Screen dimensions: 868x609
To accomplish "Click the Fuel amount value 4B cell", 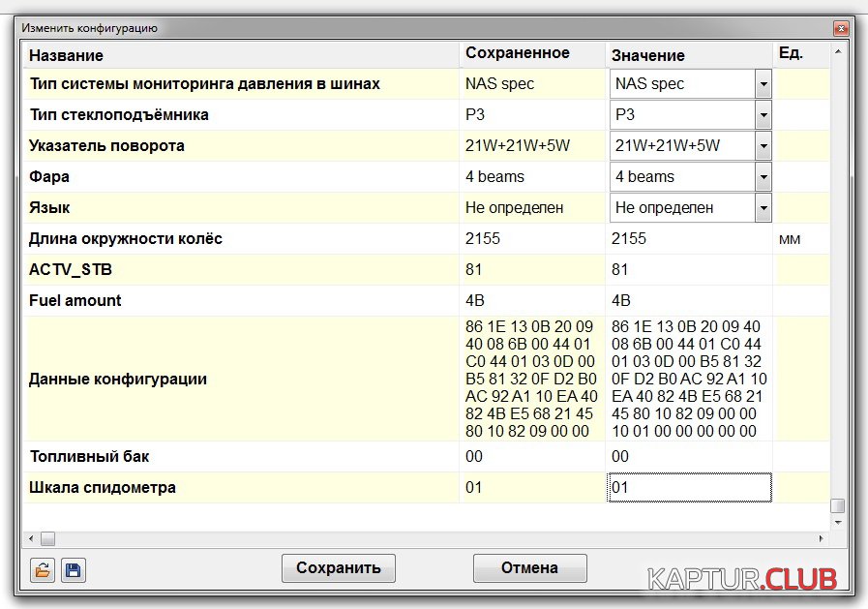I will 688,301.
